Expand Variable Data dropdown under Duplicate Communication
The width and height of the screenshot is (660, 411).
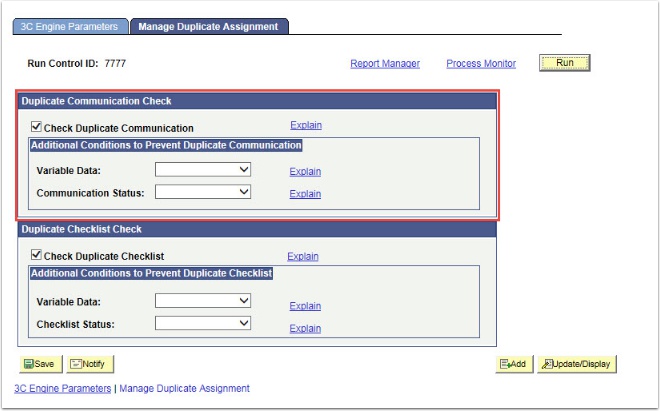[203, 170]
